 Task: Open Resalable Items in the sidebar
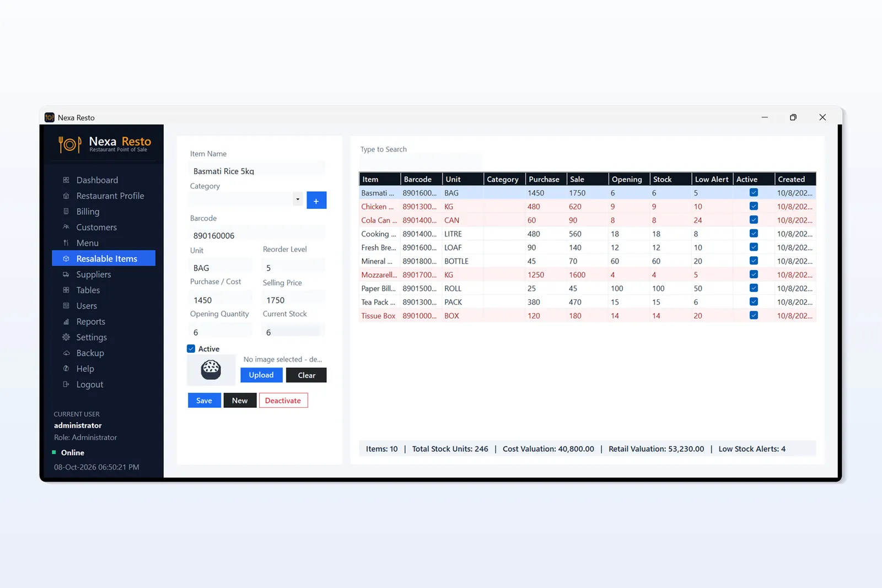point(104,258)
